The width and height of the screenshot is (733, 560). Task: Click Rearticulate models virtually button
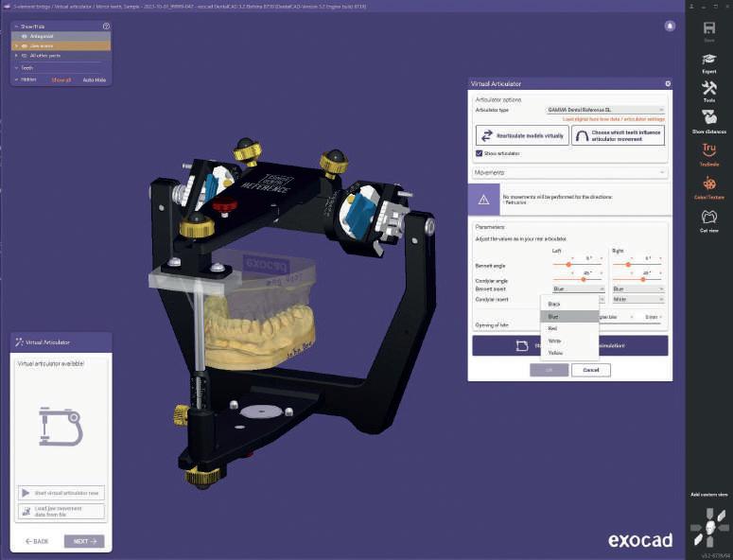tap(522, 135)
